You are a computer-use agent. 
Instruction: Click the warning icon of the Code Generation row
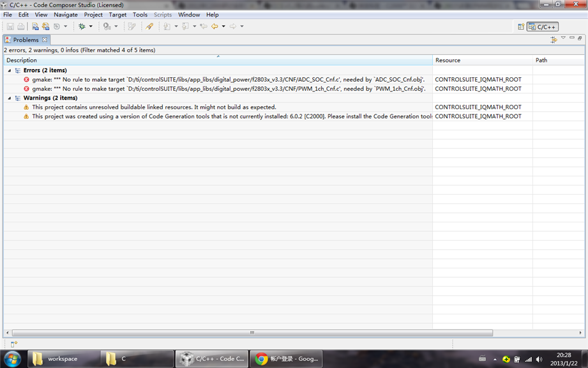pos(26,116)
